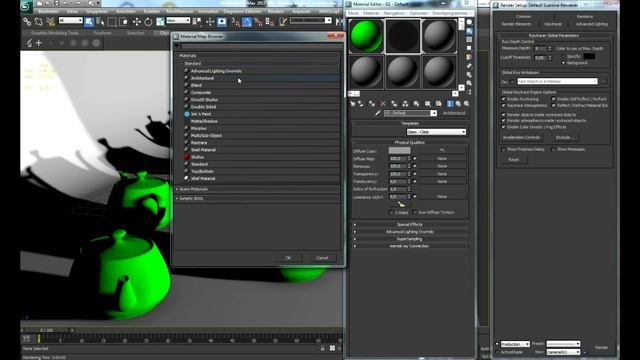This screenshot has height=360, width=640.
Task: Open Fast Adaptive Antialiaser dropdown
Action: point(557,81)
